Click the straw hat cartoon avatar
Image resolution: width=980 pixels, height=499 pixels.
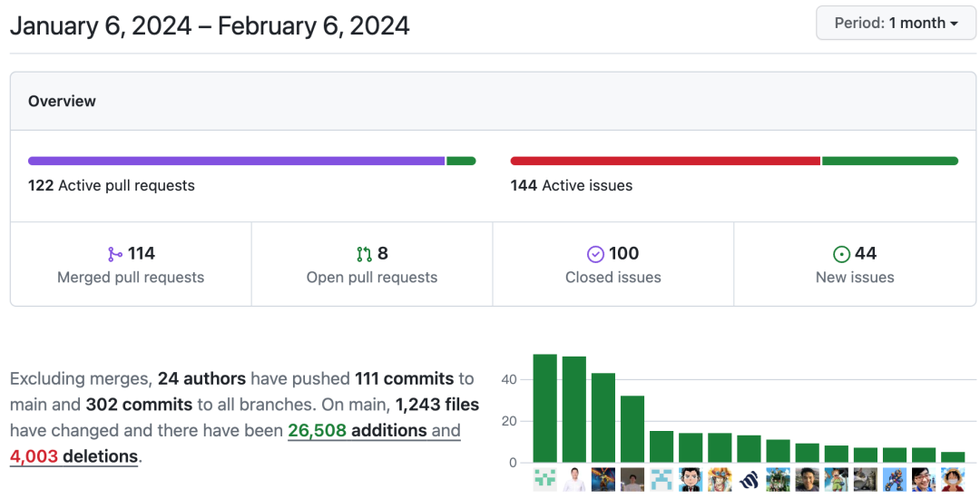pos(953,480)
